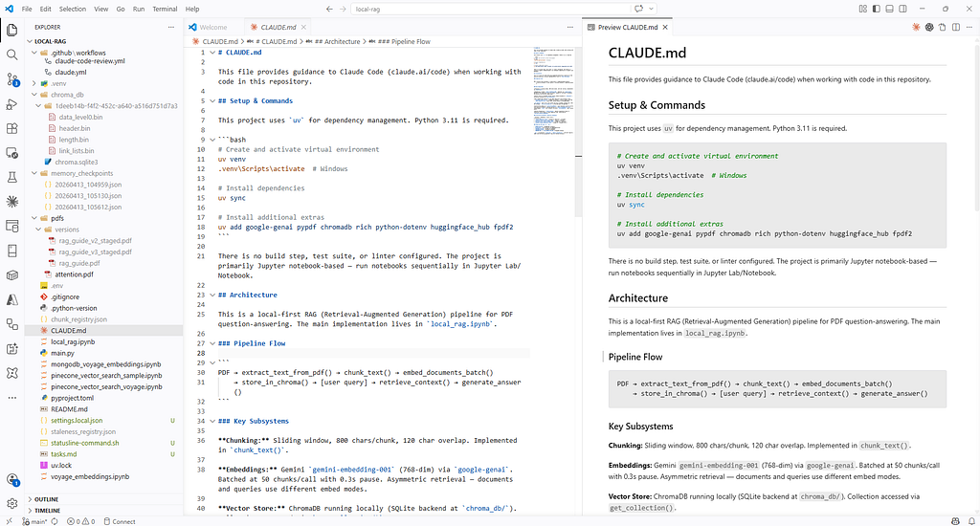Image resolution: width=980 pixels, height=526 pixels.
Task: Open the Copilot chat dropdown arrow
Action: pyautogui.click(x=651, y=9)
